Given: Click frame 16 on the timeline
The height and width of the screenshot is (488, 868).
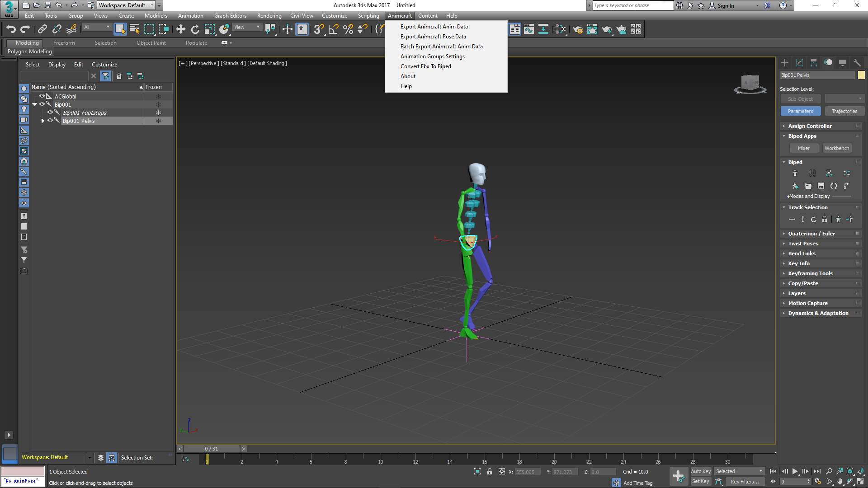Looking at the screenshot, I should pos(484,460).
